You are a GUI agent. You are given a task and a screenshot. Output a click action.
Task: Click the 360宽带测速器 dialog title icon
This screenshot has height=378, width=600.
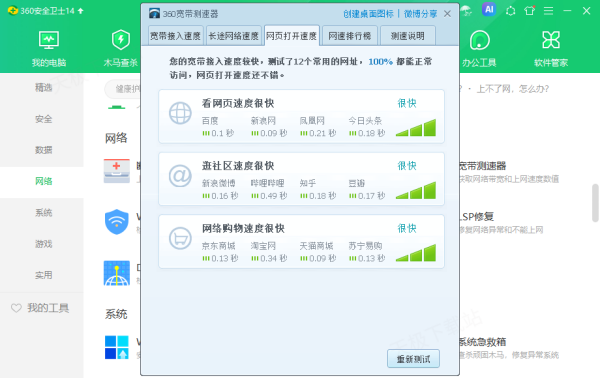click(x=154, y=14)
